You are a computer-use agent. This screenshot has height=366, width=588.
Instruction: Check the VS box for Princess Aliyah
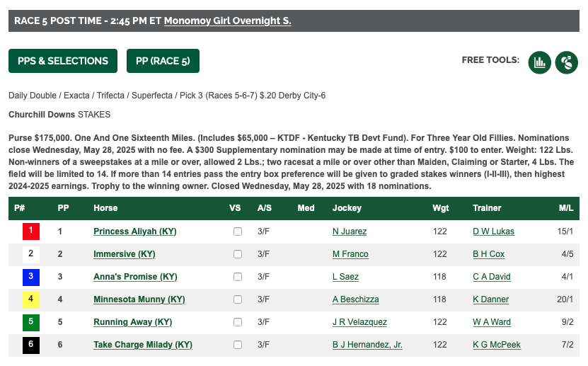[237, 231]
